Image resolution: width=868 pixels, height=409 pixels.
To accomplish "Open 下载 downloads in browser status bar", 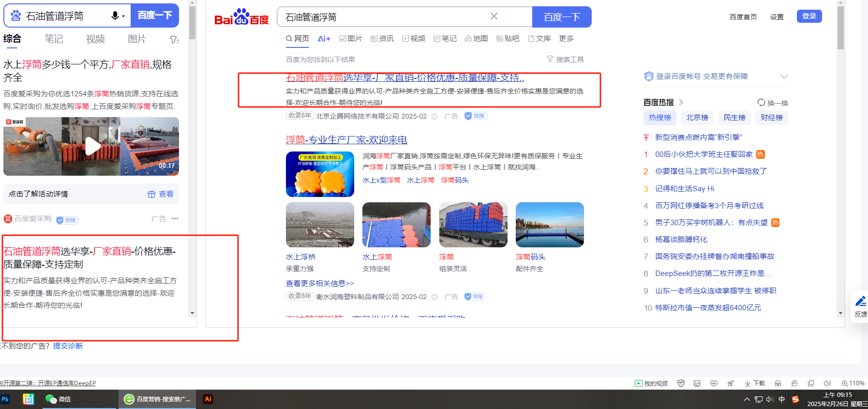I will point(755,383).
